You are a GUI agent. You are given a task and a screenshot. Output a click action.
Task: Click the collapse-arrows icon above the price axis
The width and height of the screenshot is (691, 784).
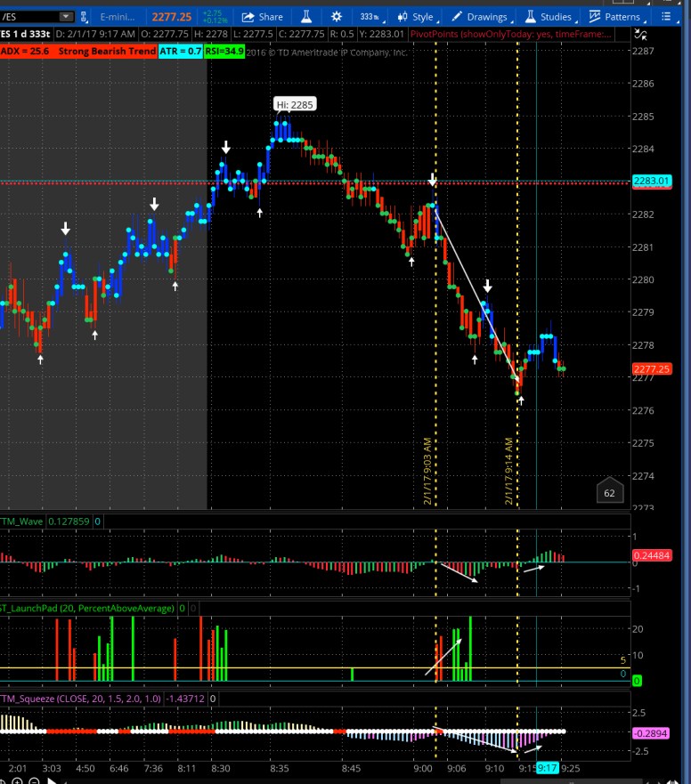click(x=638, y=35)
